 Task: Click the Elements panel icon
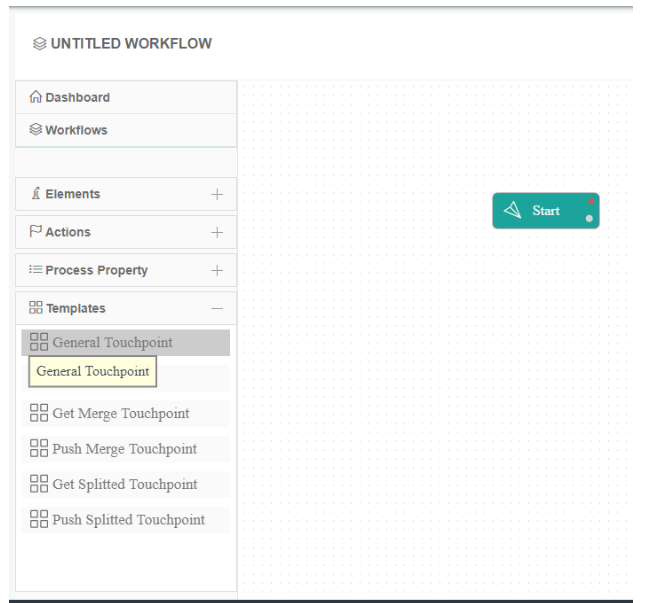click(x=36, y=194)
